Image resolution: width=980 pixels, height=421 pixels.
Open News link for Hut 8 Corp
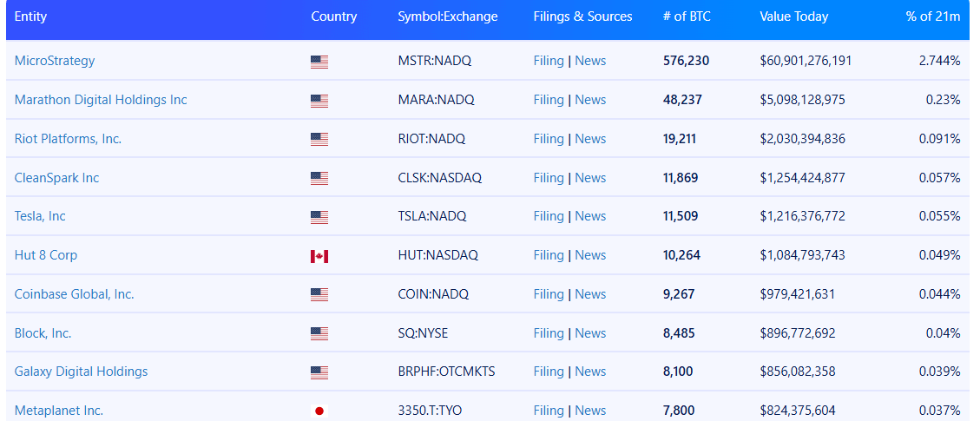[590, 255]
